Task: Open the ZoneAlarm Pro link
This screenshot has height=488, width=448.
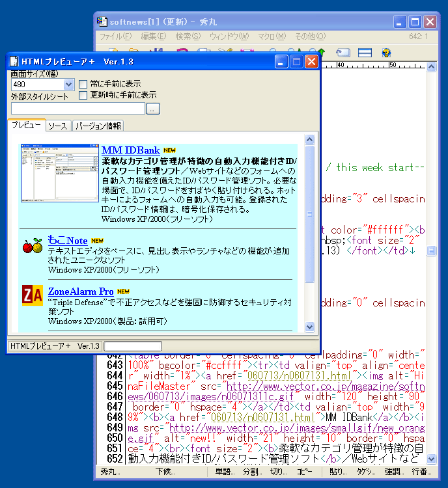Action: 81,291
